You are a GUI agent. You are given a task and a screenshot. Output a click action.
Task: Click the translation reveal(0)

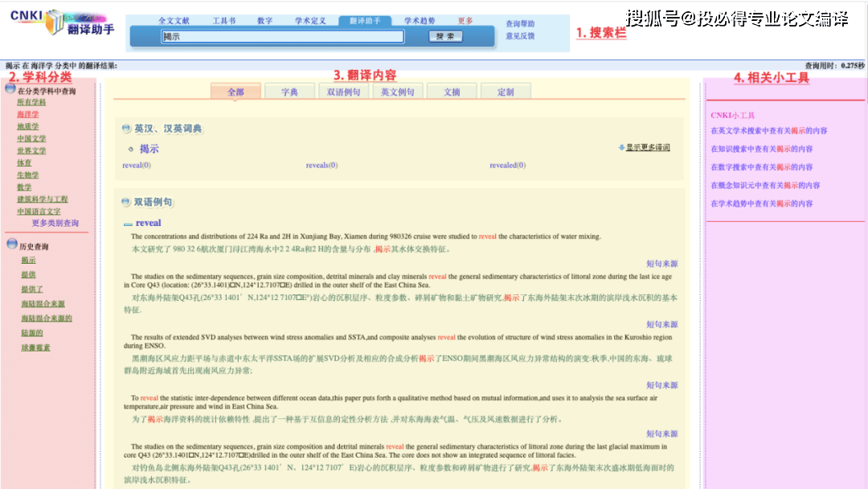[x=136, y=165]
